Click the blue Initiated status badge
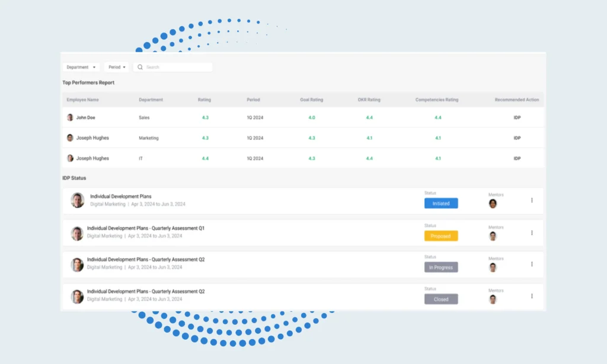Screen dimensions: 607x364 point(441,203)
